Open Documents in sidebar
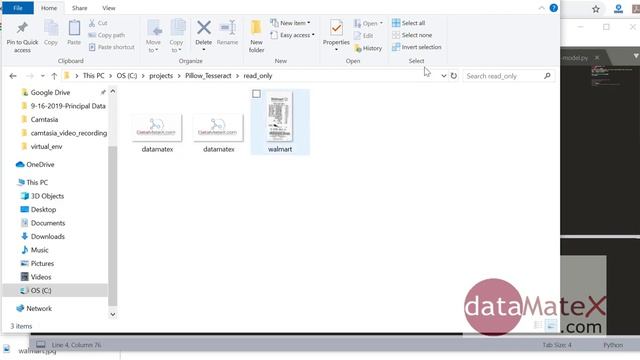Image resolution: width=640 pixels, height=360 pixels. (48, 223)
